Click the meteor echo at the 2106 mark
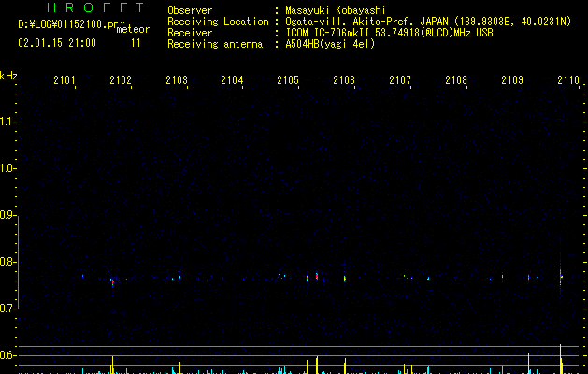 point(345,279)
